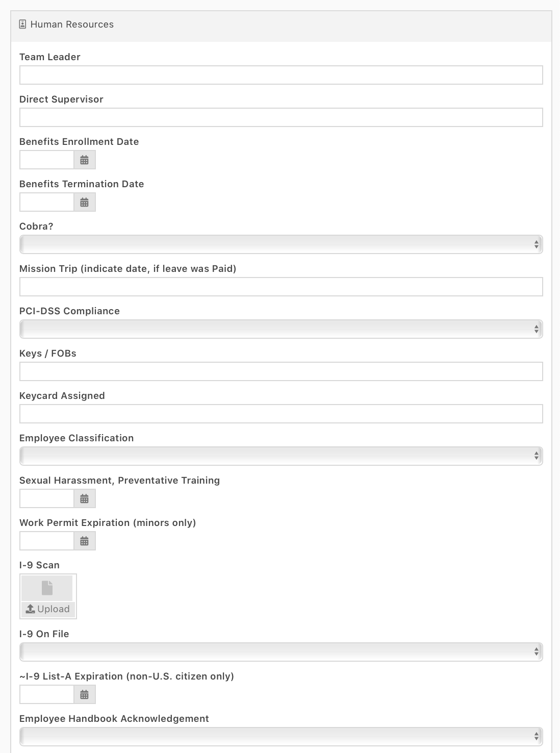Open Employee Handbook Acknowledgement dropdown

(281, 737)
